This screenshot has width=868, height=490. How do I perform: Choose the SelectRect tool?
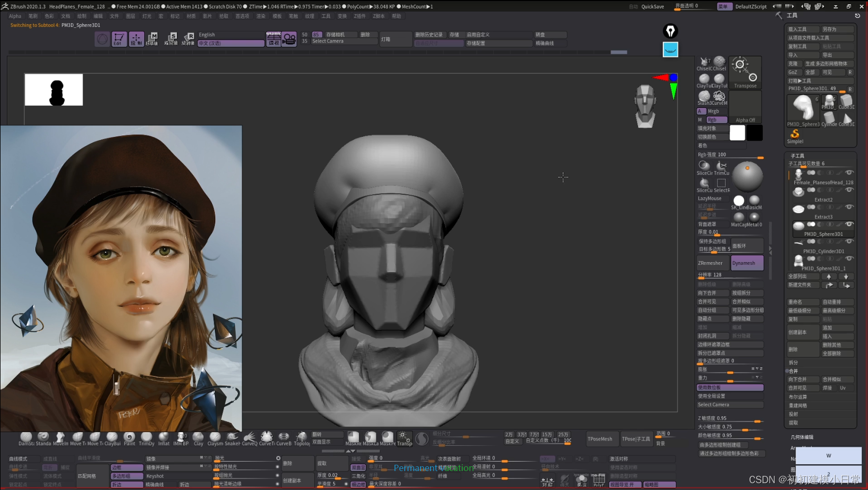721,184
